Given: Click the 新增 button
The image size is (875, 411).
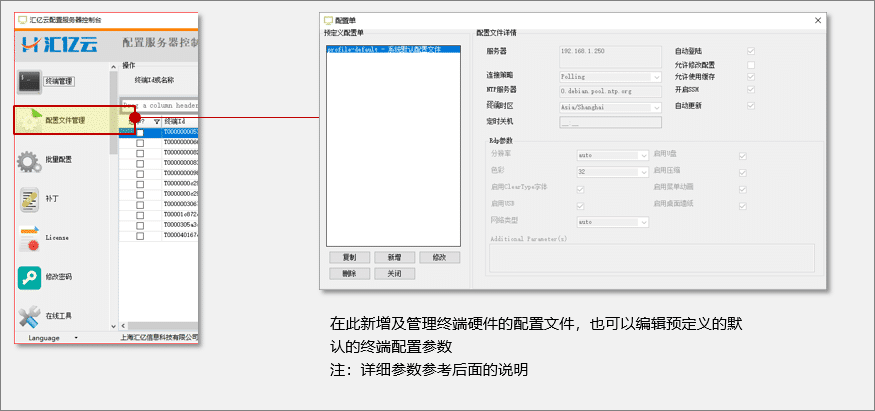Looking at the screenshot, I should point(394,257).
